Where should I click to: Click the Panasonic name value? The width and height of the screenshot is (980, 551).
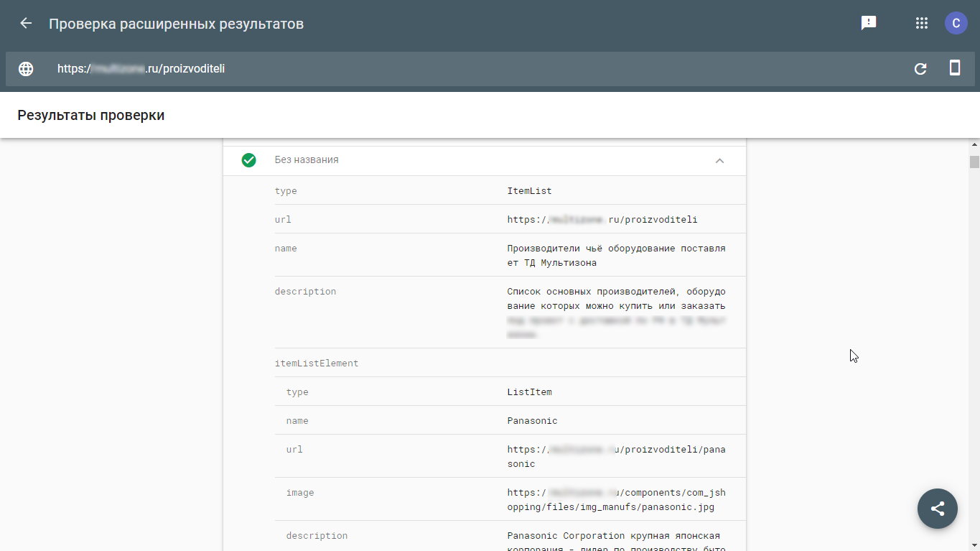pos(532,421)
